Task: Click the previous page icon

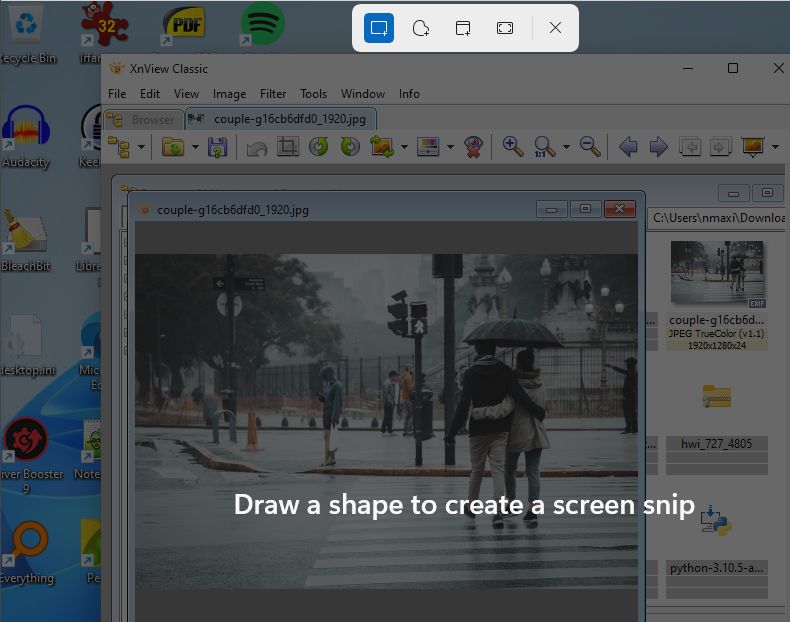Action: point(690,147)
